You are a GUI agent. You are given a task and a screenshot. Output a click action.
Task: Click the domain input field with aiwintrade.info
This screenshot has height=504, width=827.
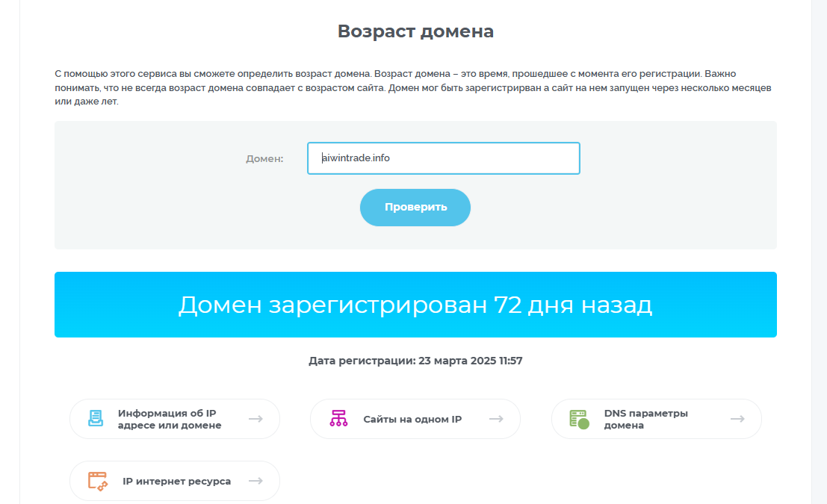444,158
